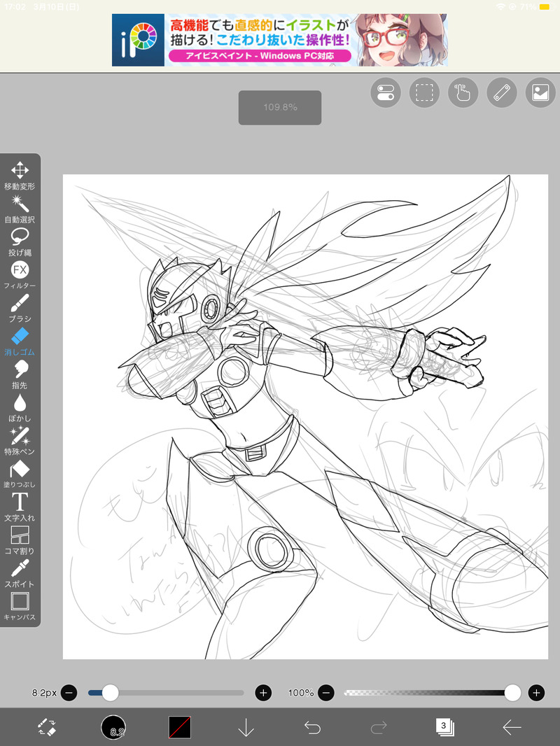Open the layers panel showing 3
Screen dimensions: 560x746
445,727
